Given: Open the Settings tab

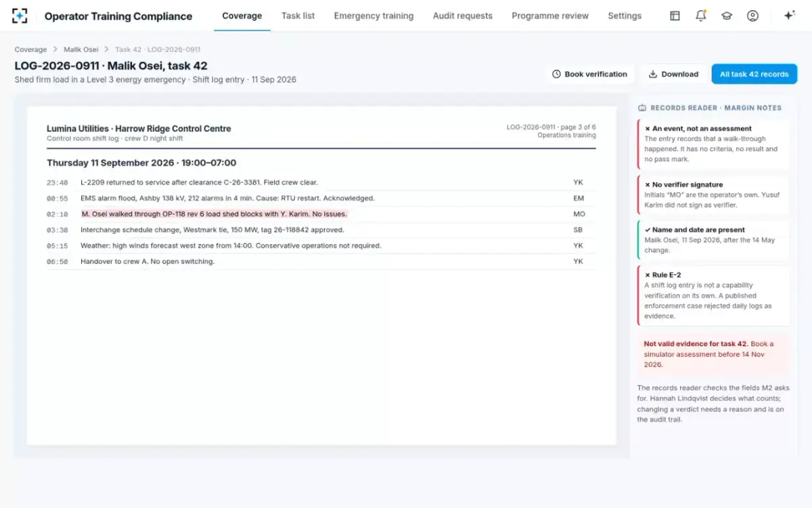Looking at the screenshot, I should coord(625,16).
